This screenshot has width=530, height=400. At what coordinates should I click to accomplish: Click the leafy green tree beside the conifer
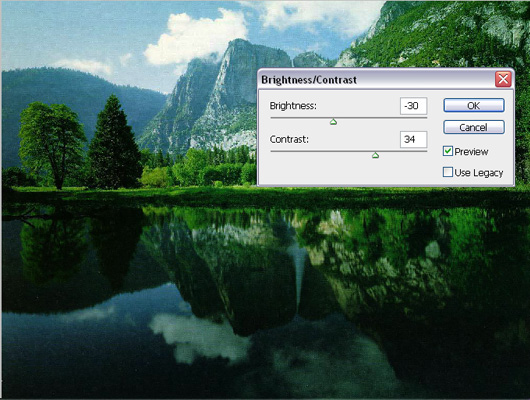click(x=52, y=142)
